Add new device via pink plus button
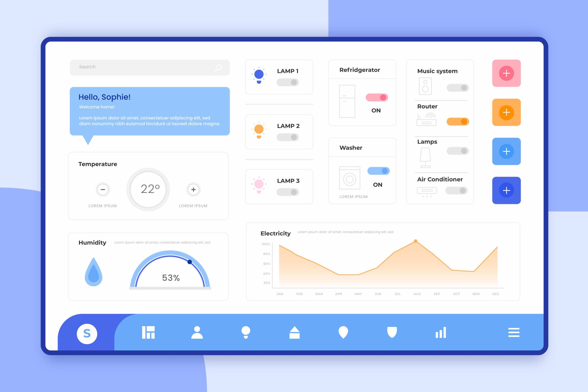Screen dimensions: 588x392 pos(506,73)
